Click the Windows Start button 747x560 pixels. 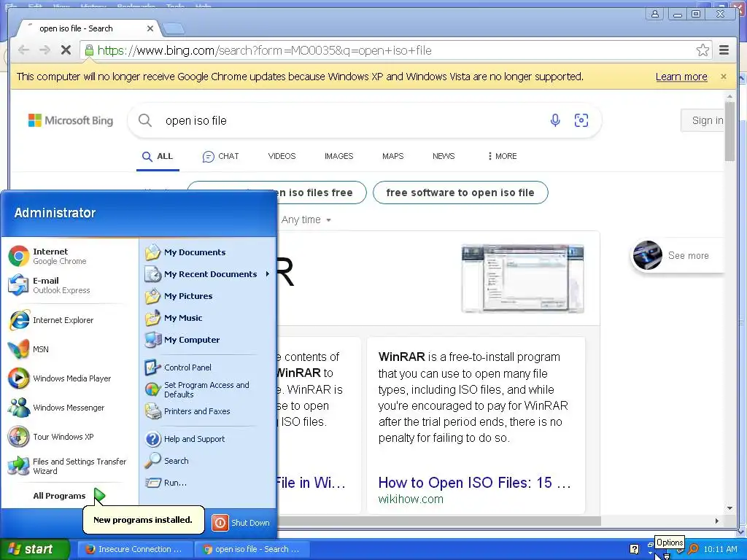point(34,549)
